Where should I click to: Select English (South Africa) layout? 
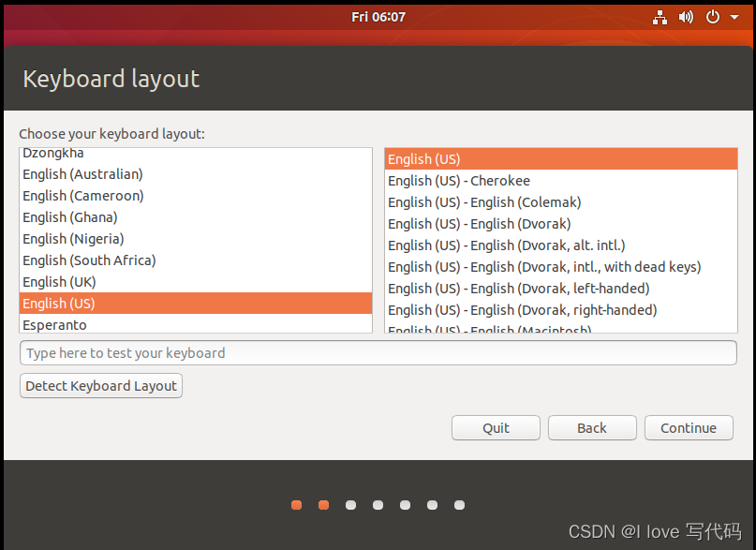[x=196, y=260]
